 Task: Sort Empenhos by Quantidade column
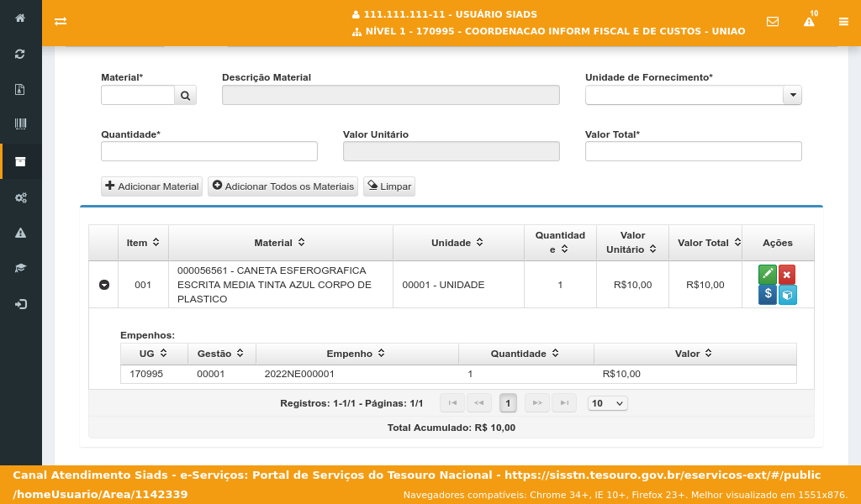[x=526, y=354]
